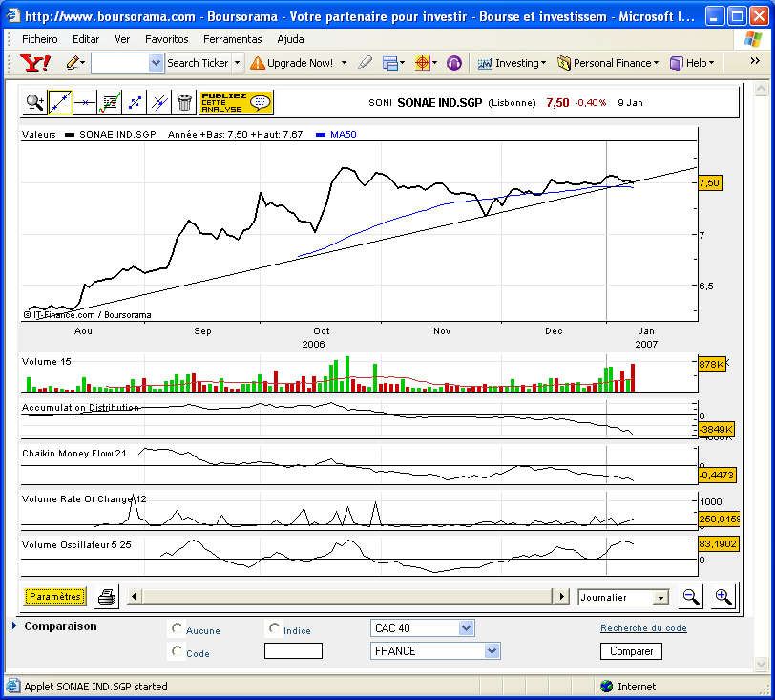Collapse the Comparaison section triangle
The width and height of the screenshot is (775, 700).
14,626
